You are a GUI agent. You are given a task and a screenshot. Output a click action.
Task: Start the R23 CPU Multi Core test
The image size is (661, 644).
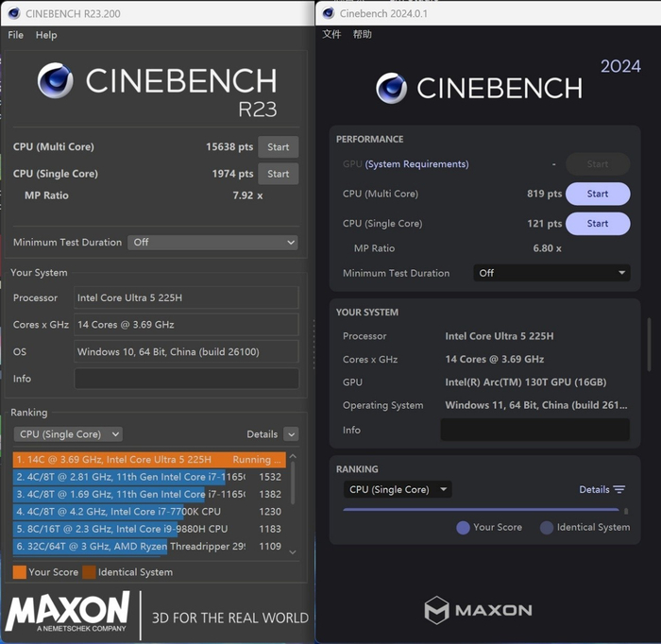[279, 147]
